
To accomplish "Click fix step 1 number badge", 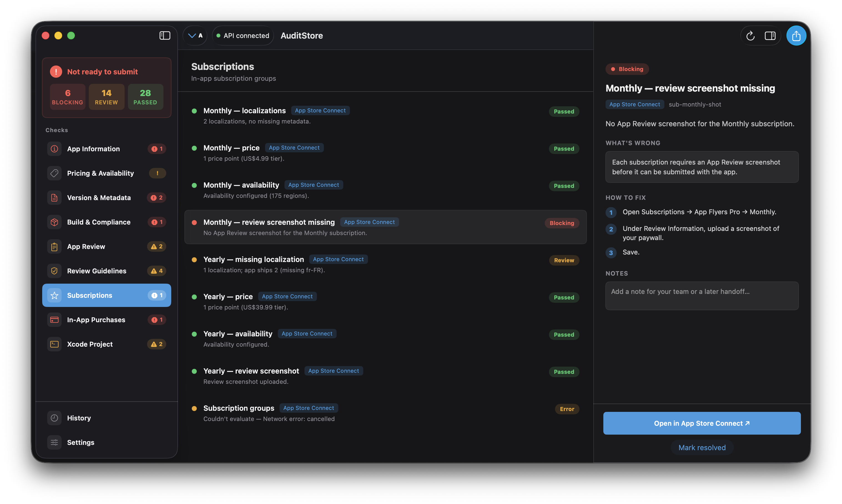I will click(611, 213).
